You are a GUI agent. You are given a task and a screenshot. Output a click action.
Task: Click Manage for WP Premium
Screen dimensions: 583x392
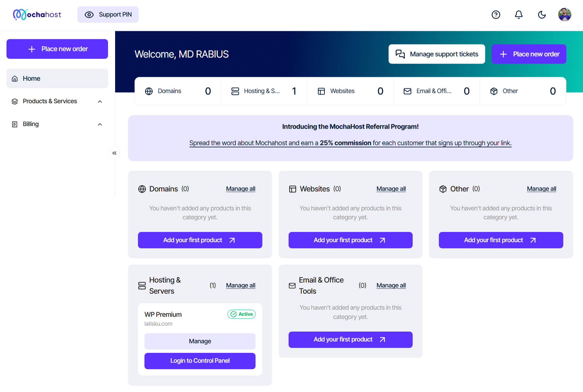pos(200,341)
